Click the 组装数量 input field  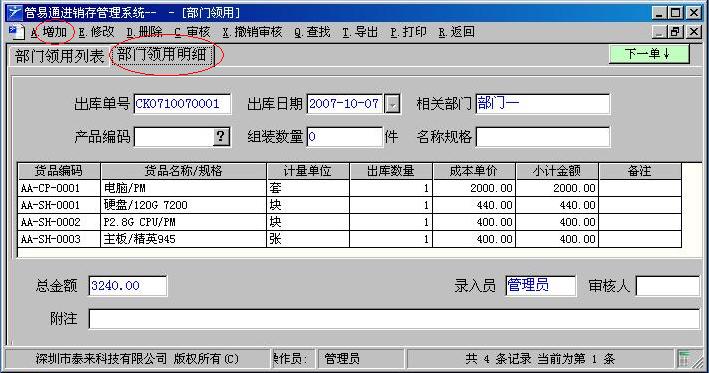click(345, 137)
